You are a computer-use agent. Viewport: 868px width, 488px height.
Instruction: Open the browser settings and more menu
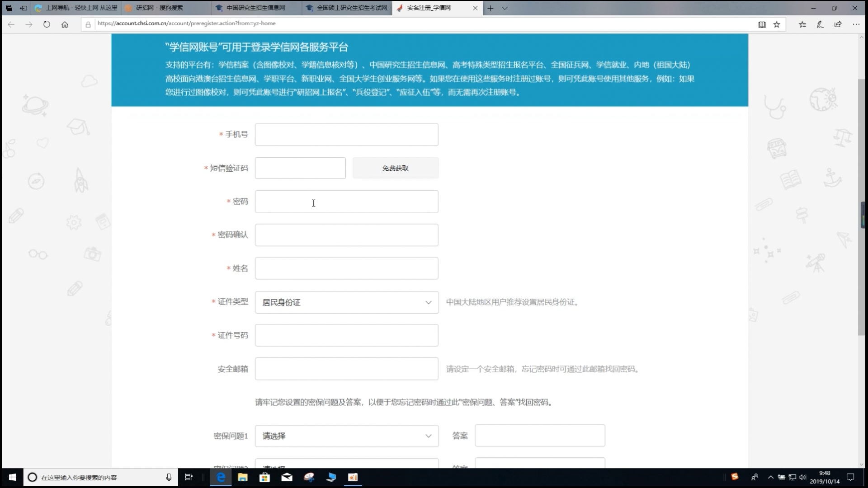click(856, 24)
